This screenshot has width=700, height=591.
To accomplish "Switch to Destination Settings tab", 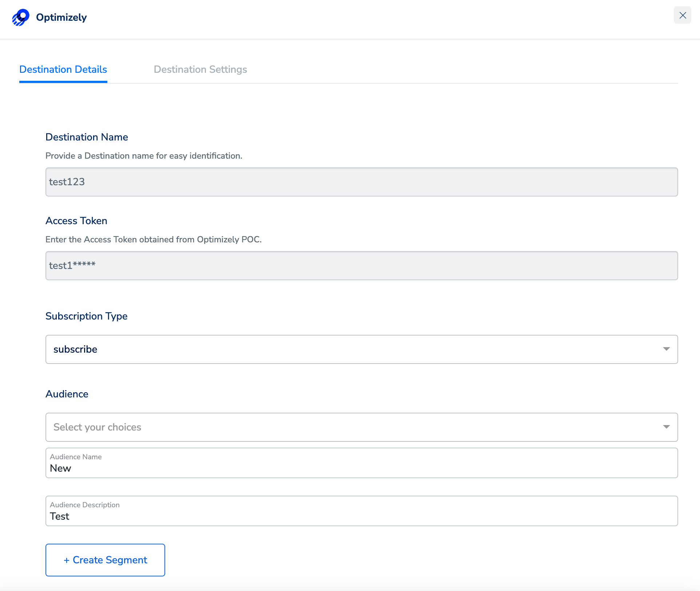I will 200,70.
